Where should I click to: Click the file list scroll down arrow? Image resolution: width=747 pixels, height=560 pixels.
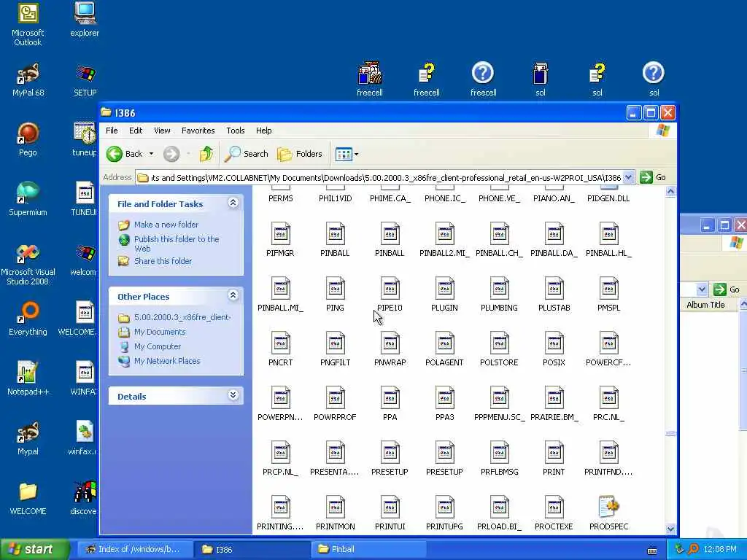(670, 529)
